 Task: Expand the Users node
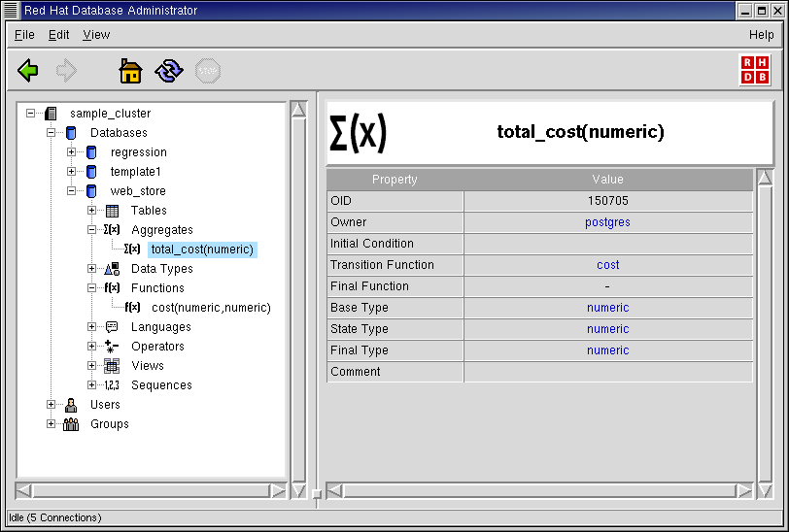(x=51, y=404)
